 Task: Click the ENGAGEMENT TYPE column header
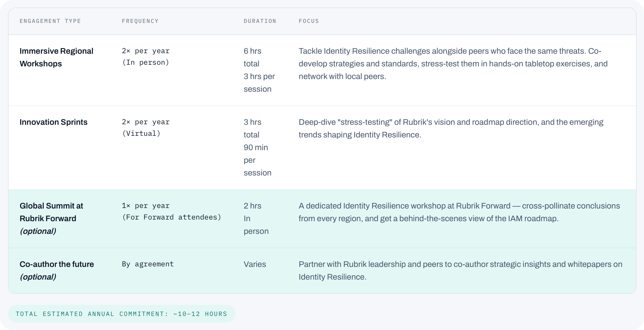(50, 21)
